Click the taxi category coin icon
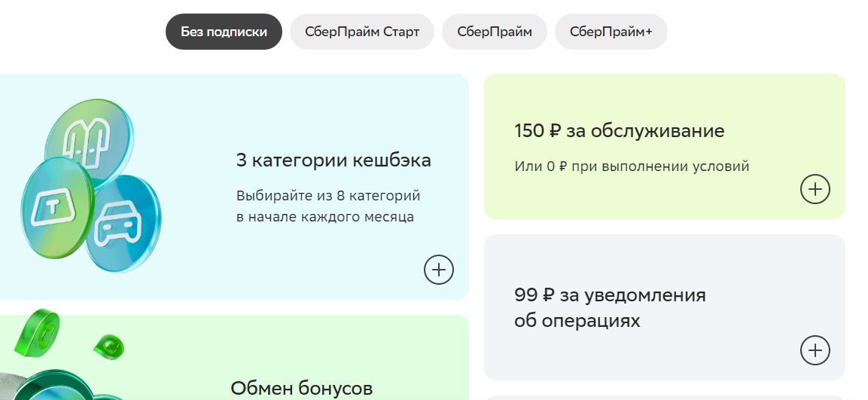 pos(56,208)
